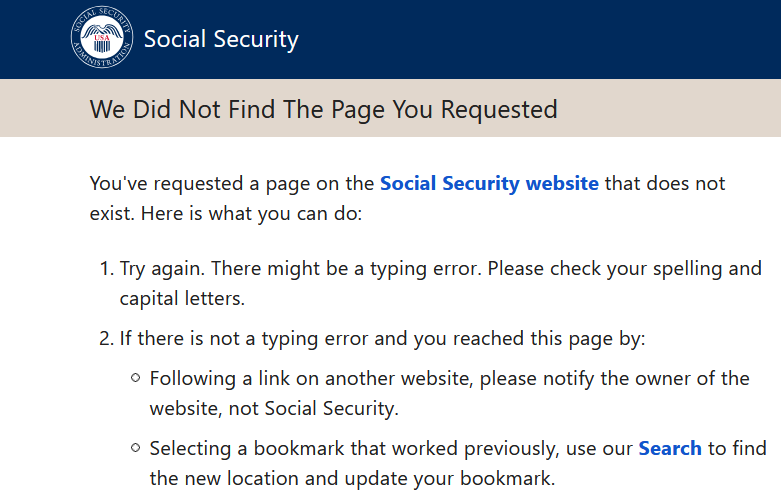Click the hollow bullet before "Following a link"
The height and width of the screenshot is (500, 781).
pos(135,379)
